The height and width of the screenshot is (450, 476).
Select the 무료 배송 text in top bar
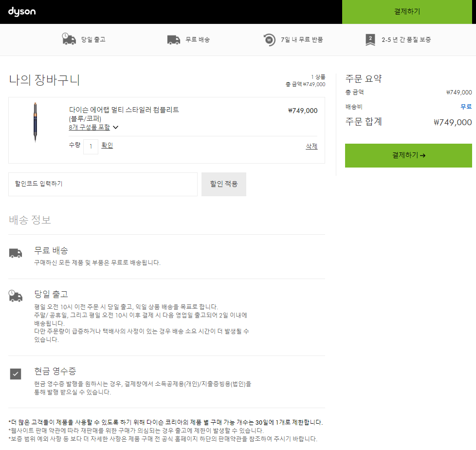click(198, 39)
